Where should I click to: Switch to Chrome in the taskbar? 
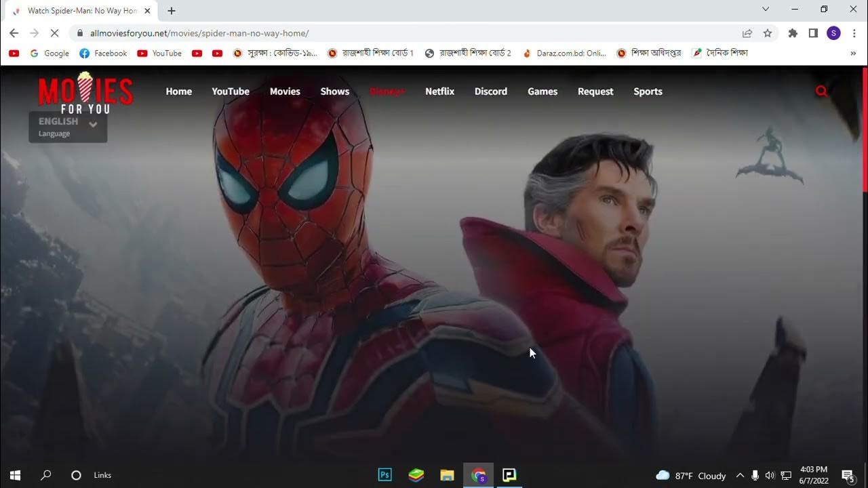pyautogui.click(x=478, y=475)
